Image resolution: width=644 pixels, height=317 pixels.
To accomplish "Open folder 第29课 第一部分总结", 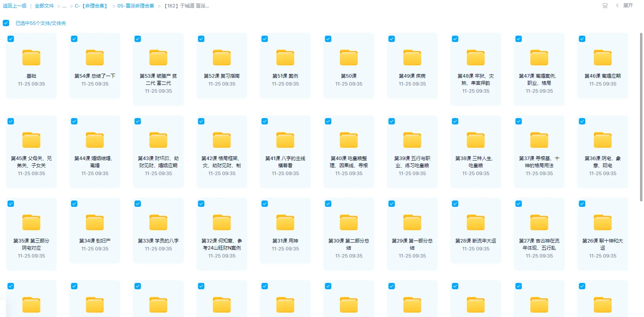I will (x=412, y=222).
